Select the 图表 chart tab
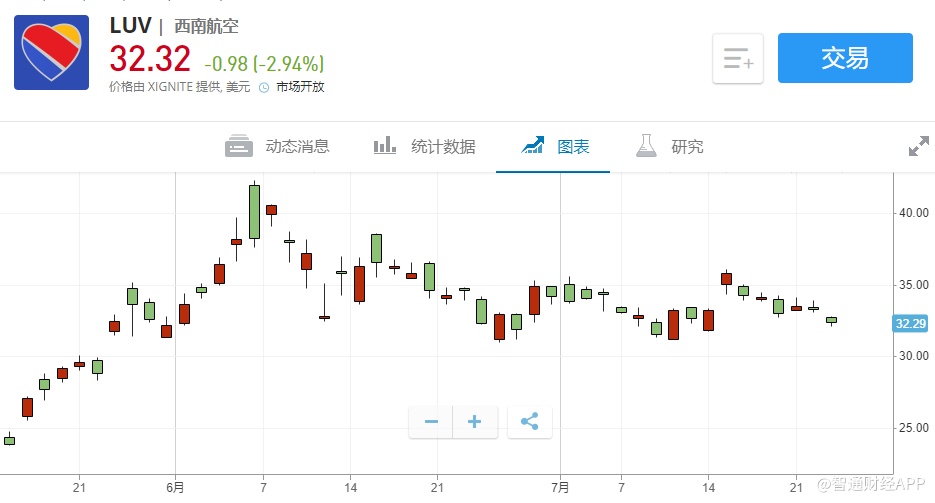 [x=573, y=147]
